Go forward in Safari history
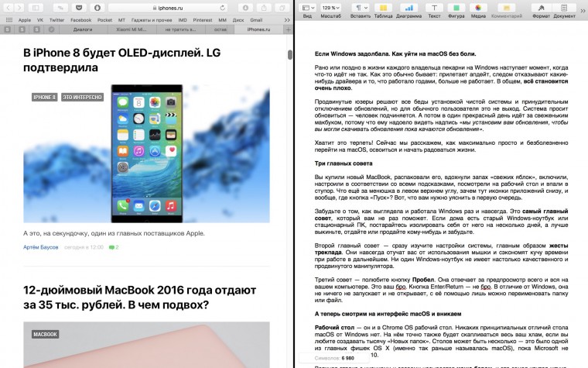Screen dimensions: 588x368 (x=19, y=8)
